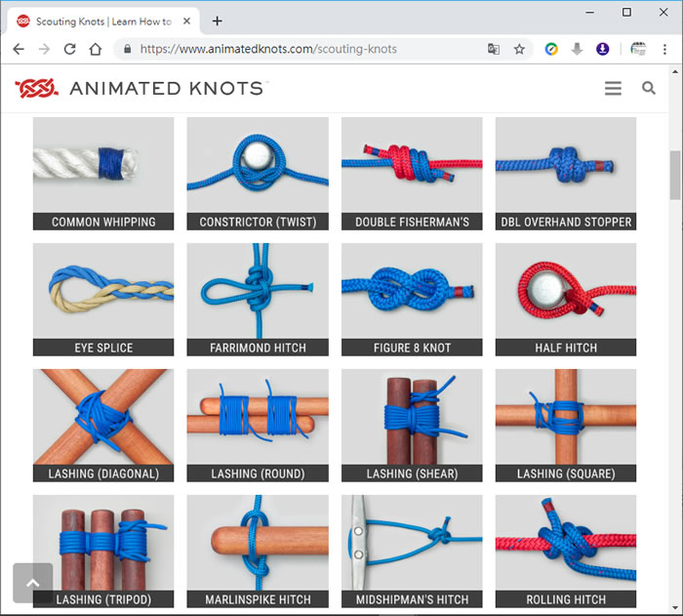This screenshot has width=683, height=616.
Task: Click the site search magnifier icon
Action: (649, 89)
